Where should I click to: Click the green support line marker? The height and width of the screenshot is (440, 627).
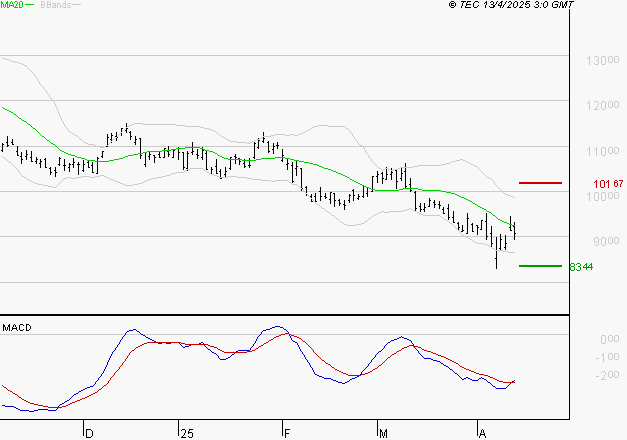(540, 266)
